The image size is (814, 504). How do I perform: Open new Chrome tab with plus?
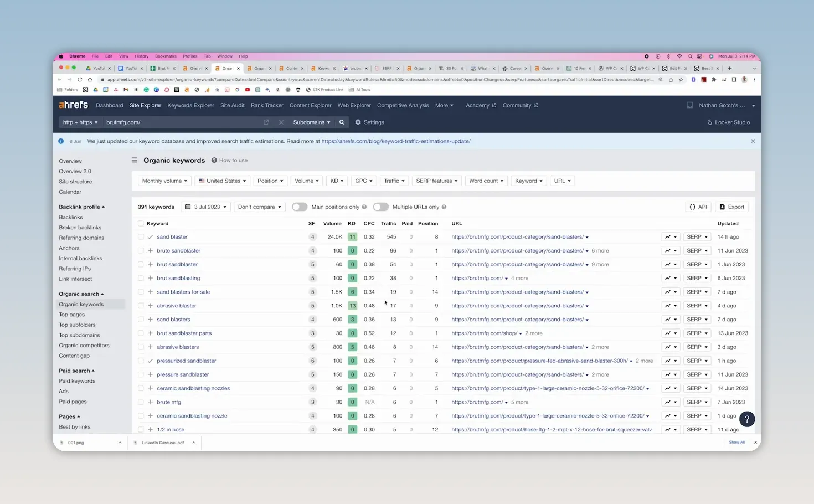(x=729, y=68)
